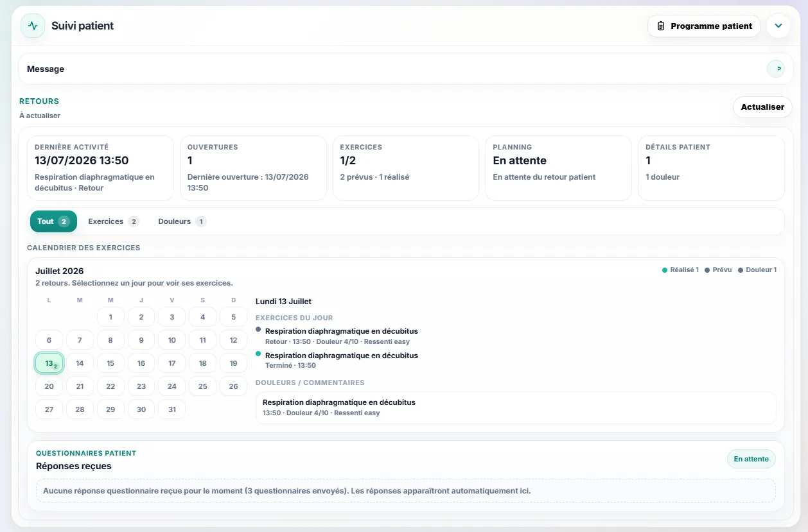Click the Réalisé 1 legend entry
808x532 pixels.
click(x=680, y=270)
